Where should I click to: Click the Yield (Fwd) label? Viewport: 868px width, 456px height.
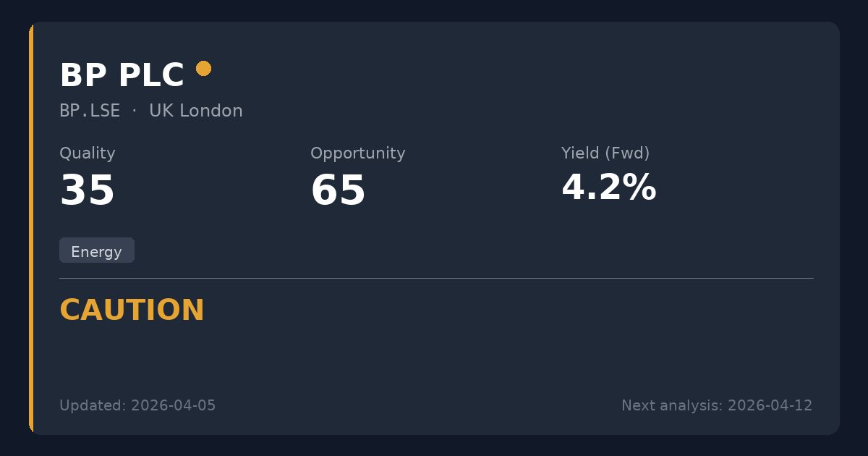click(605, 153)
